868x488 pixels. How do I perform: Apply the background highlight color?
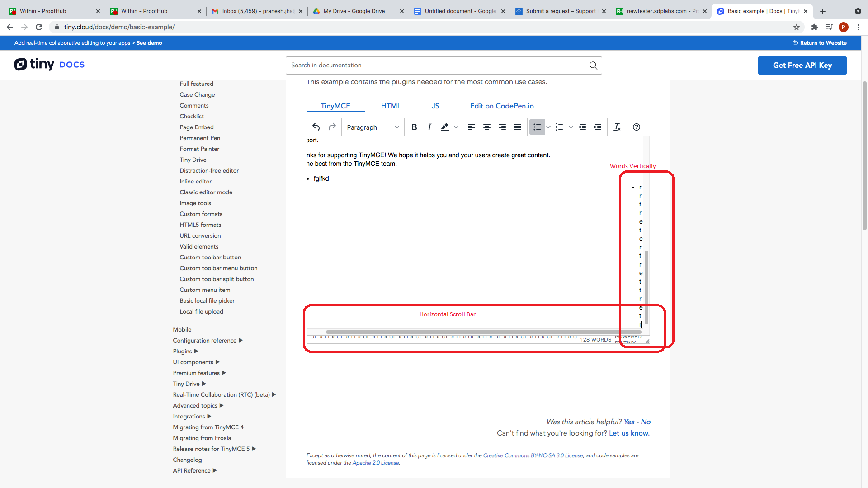point(445,127)
